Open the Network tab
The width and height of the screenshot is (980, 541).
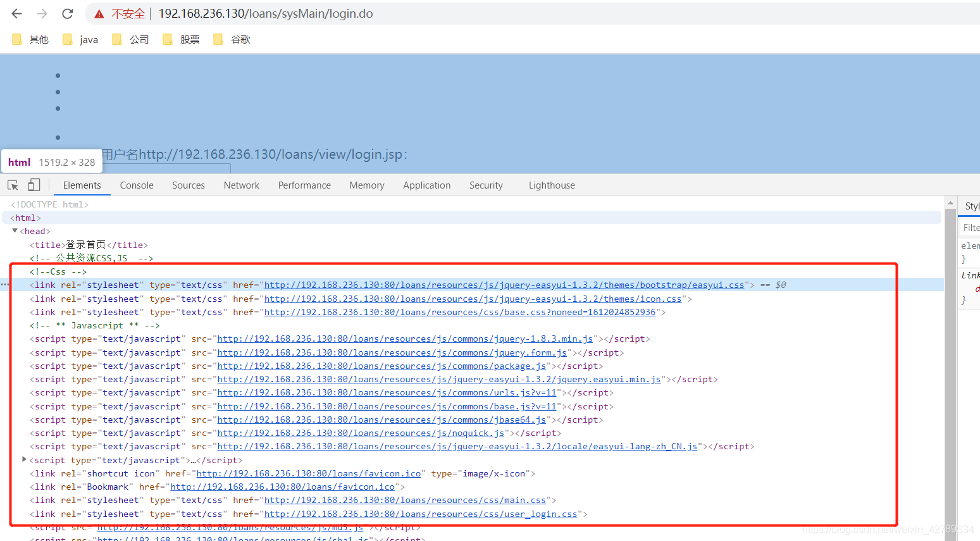pos(241,185)
